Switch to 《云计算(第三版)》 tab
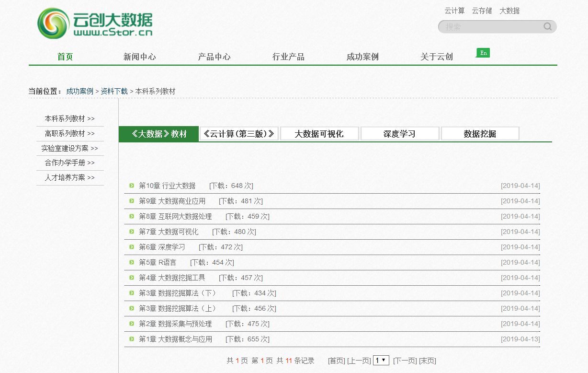 tap(239, 134)
